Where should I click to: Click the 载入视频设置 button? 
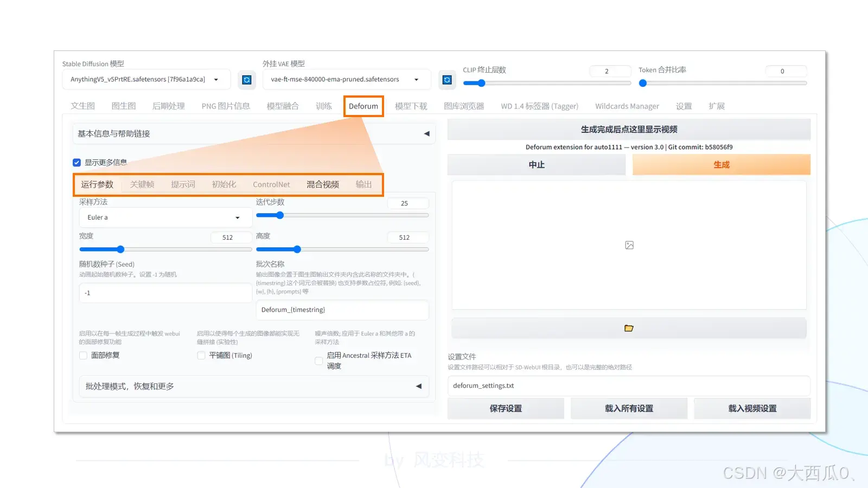752,409
